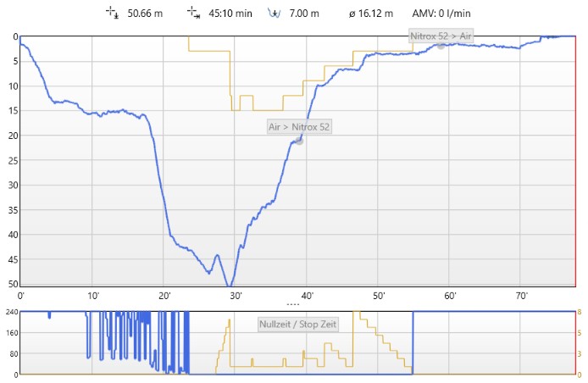The image size is (588, 383).
Task: Click the 160 value on lower chart axis
Action: pos(12,333)
